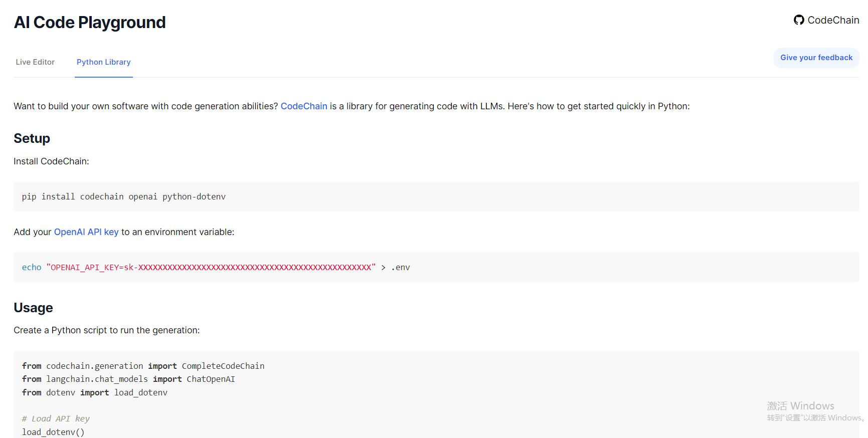
Task: Select the Python Library tab
Action: [x=103, y=62]
